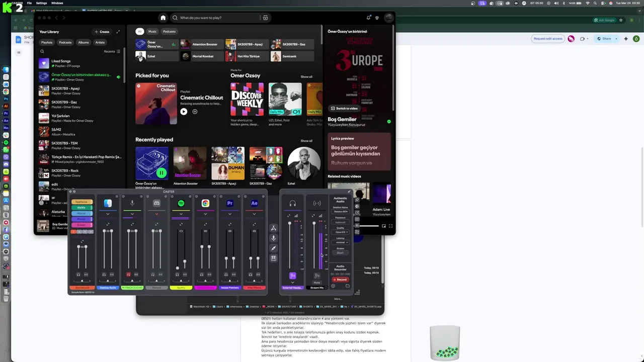This screenshot has height=362, width=644.
Task: Switch to Podcasts tab on Spotify home
Action: click(170, 31)
